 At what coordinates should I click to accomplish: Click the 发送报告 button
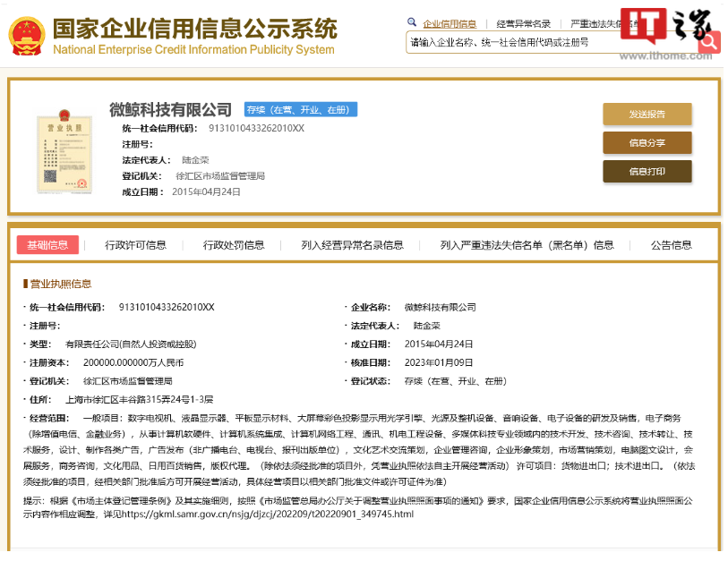[x=647, y=115]
